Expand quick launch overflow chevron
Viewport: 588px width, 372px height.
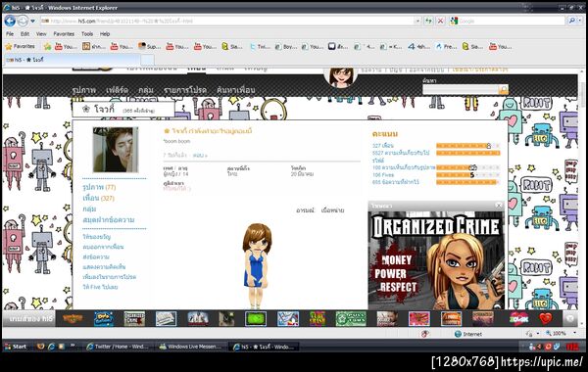[x=73, y=347]
